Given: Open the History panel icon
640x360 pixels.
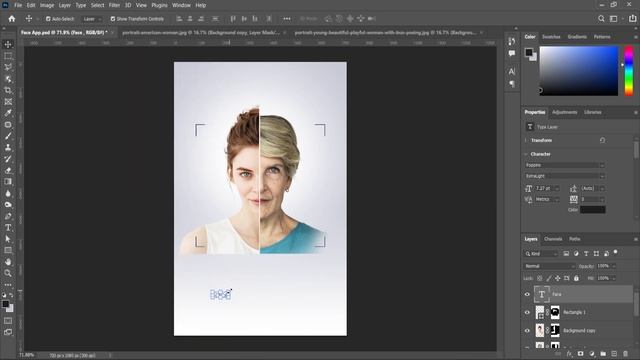Looking at the screenshot, I should point(512,41).
